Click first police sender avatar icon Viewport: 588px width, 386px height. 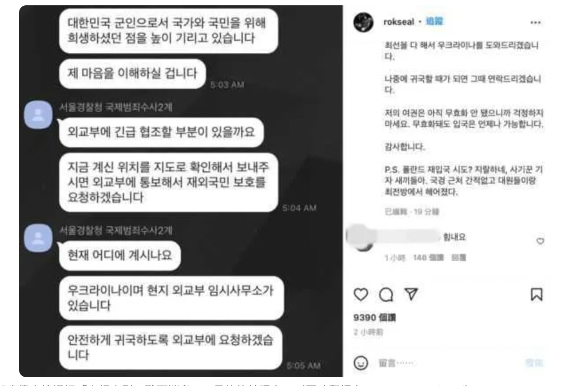click(x=39, y=115)
